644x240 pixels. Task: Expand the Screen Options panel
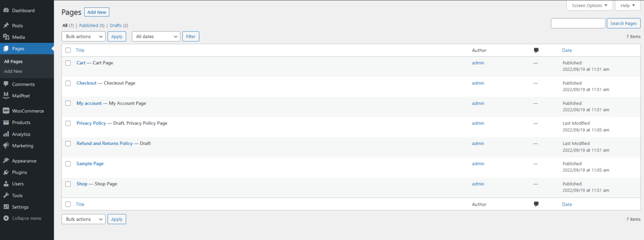point(589,5)
